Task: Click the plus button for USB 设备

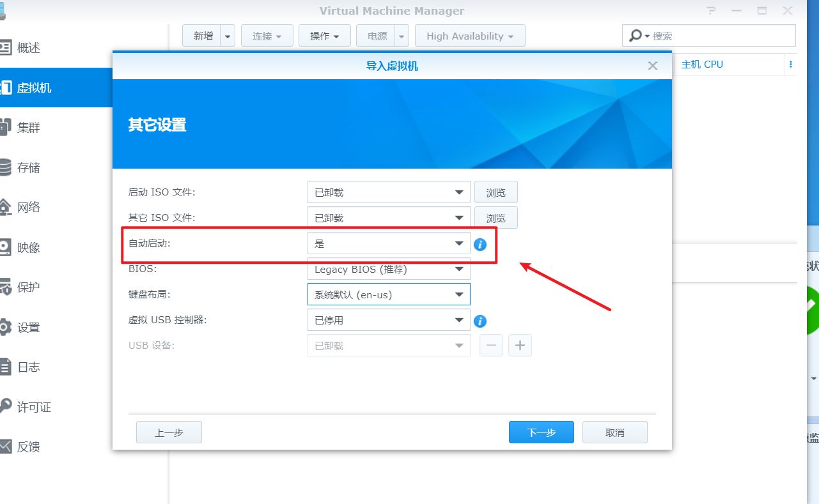Action: point(520,346)
